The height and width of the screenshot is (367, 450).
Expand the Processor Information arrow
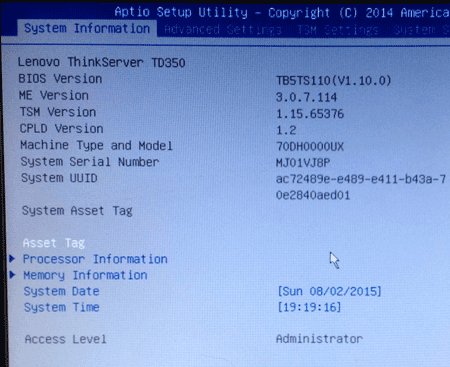pos(12,258)
